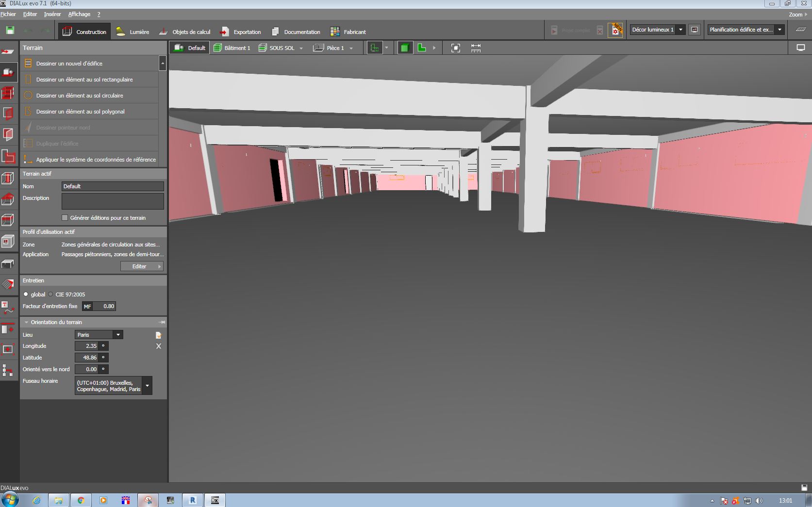Click the green save project icon

click(10, 31)
